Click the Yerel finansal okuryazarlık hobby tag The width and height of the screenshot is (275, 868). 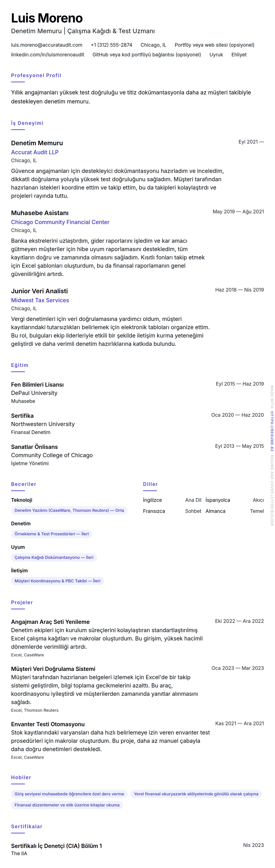[196, 794]
